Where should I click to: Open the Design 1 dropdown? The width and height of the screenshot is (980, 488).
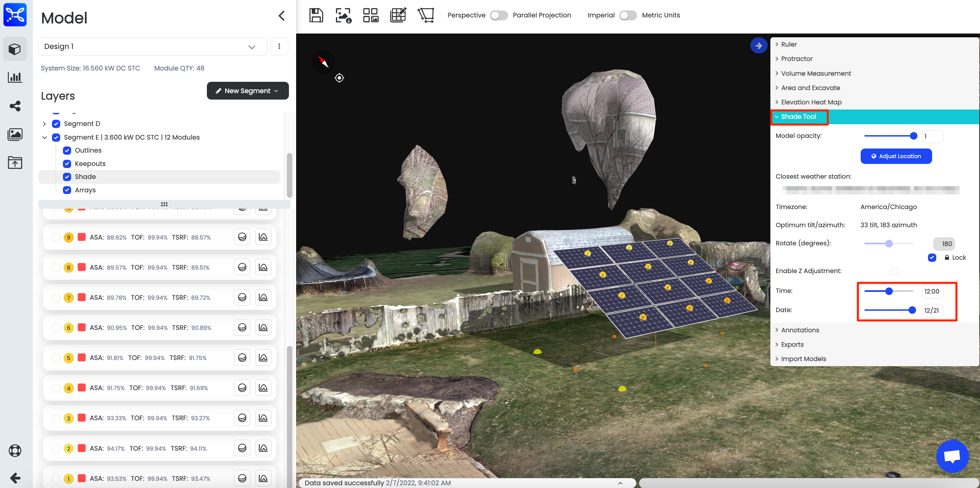(153, 47)
